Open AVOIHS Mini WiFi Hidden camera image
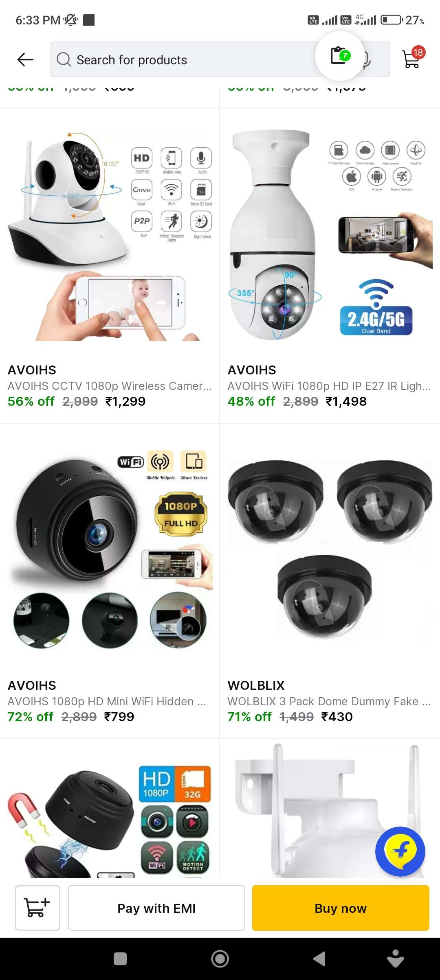The image size is (440, 980). 110,549
